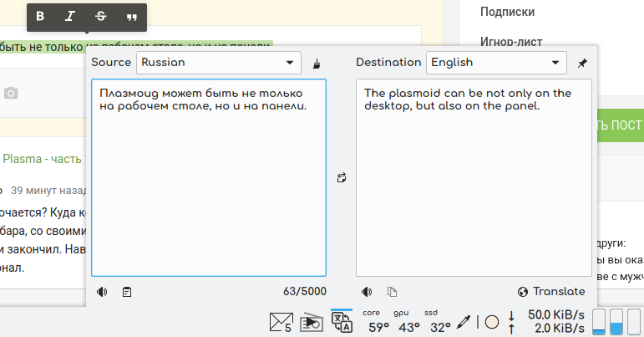Open the color picker eyedropper
The height and width of the screenshot is (337, 644).
click(x=464, y=322)
